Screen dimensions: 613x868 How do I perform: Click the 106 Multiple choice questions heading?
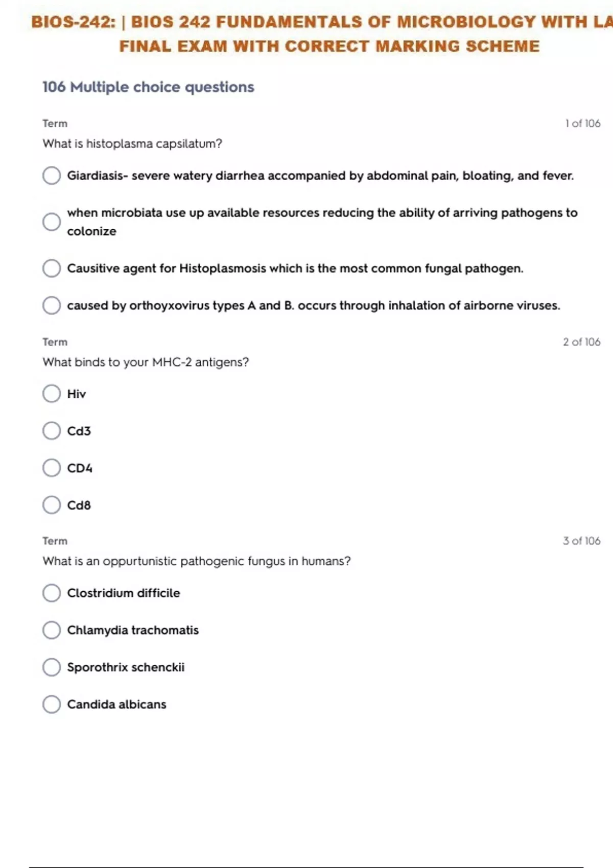pos(148,87)
